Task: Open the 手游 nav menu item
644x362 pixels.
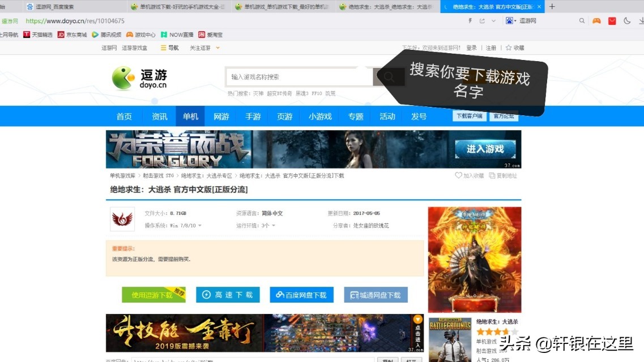Action: click(253, 117)
